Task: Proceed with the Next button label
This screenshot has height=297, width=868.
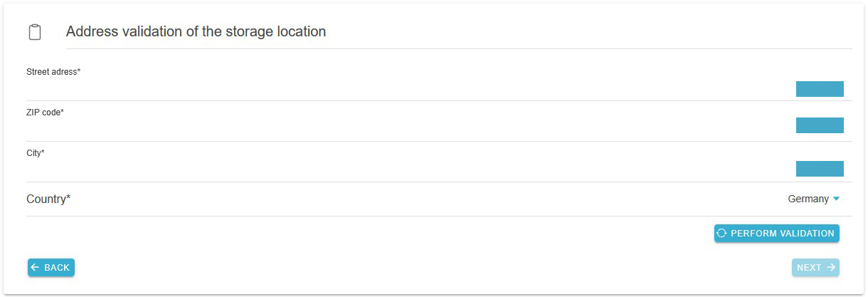Action: point(809,268)
